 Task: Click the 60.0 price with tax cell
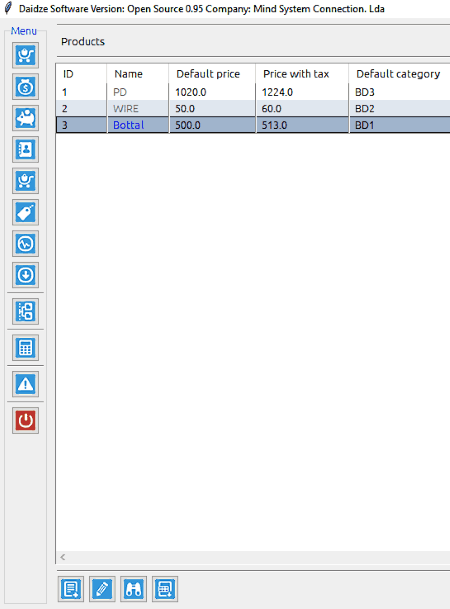click(302, 108)
